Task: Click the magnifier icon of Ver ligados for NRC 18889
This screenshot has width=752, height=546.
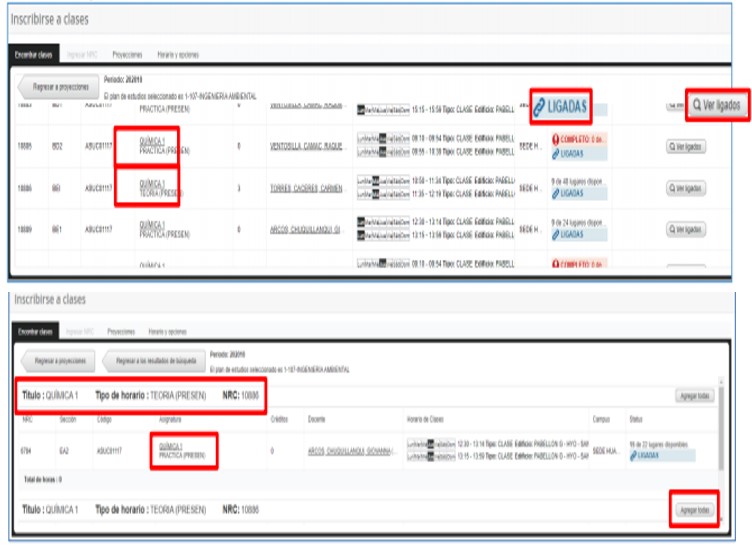Action: [674, 229]
